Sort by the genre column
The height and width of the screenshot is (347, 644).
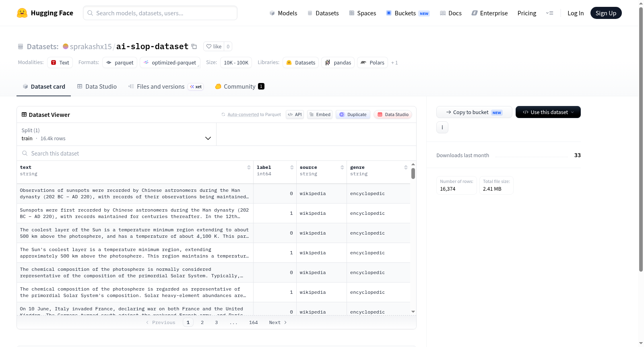406,167
